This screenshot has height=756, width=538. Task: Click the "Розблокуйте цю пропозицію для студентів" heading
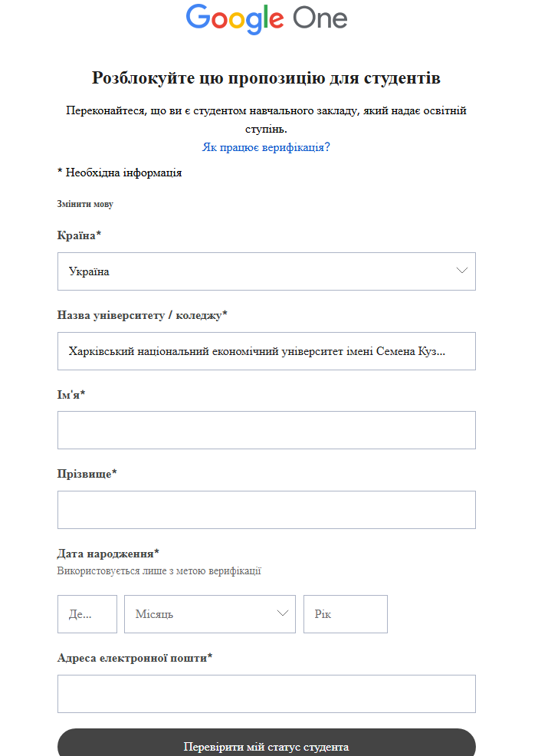(x=266, y=77)
